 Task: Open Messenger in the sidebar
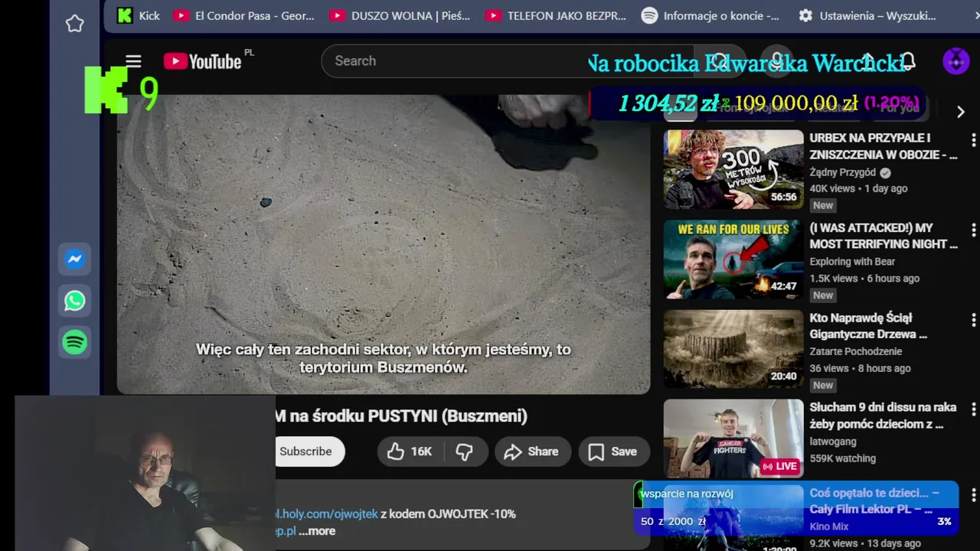tap(75, 259)
